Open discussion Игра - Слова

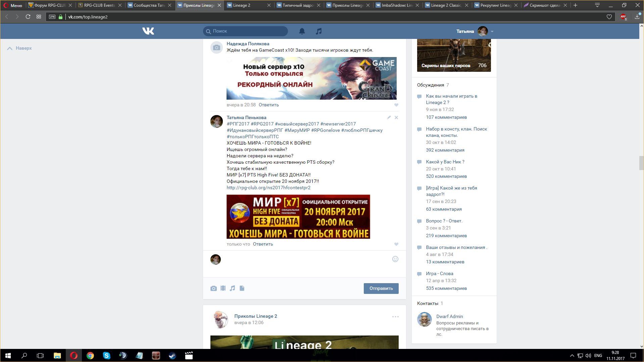[x=440, y=274]
